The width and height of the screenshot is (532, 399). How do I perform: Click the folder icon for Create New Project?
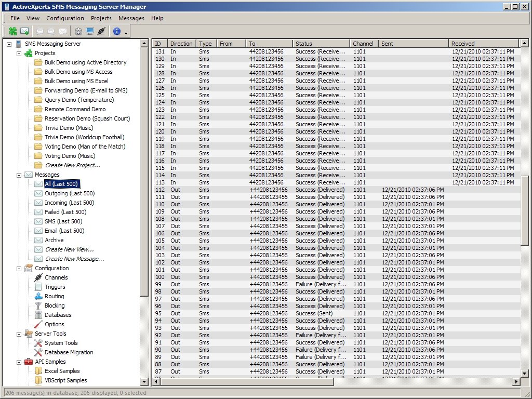coord(38,165)
